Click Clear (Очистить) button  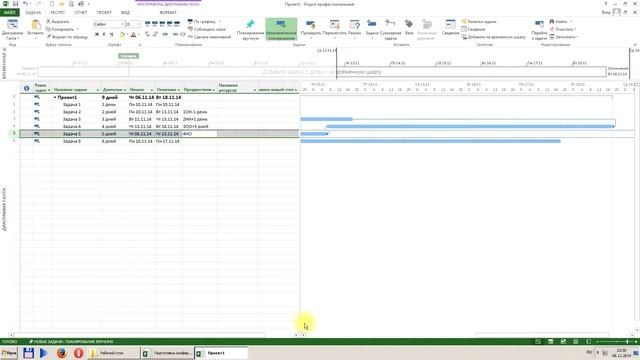[563, 29]
